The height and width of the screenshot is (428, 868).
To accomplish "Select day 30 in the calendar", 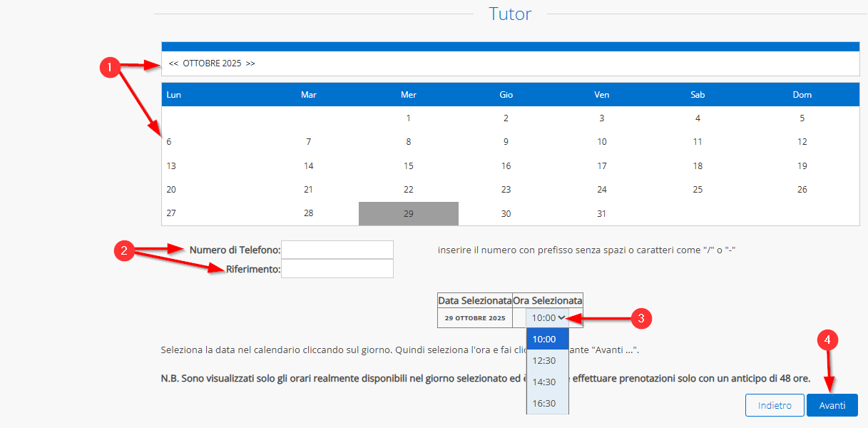I will coord(506,213).
